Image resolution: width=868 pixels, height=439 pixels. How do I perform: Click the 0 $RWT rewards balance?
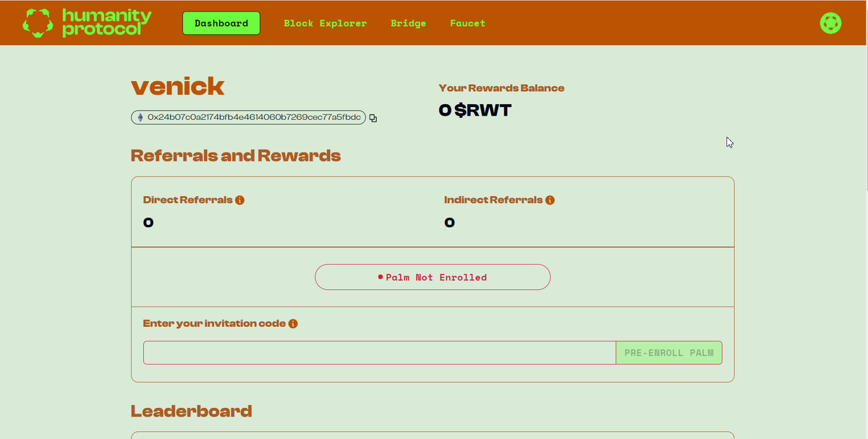point(475,111)
